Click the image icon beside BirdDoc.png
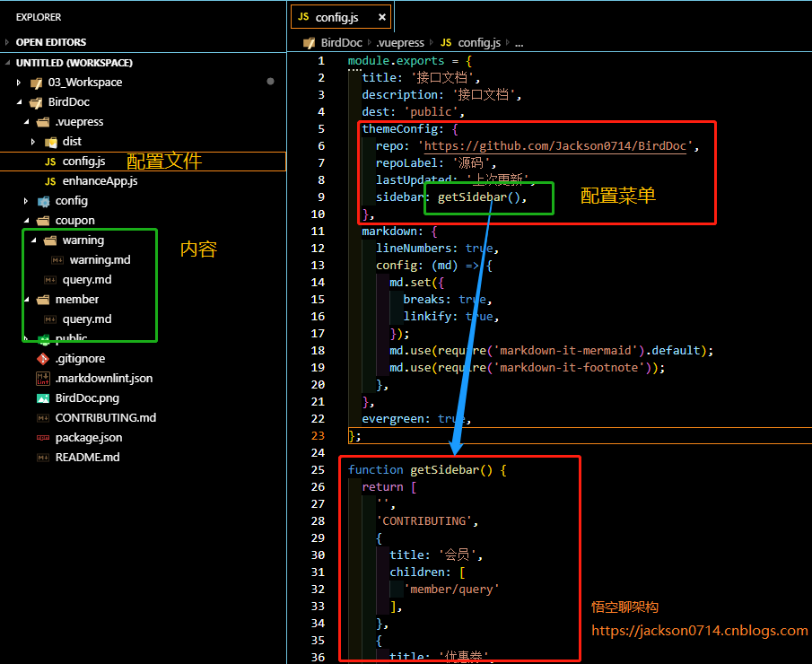Viewport: 812px width, 664px height. [x=43, y=398]
